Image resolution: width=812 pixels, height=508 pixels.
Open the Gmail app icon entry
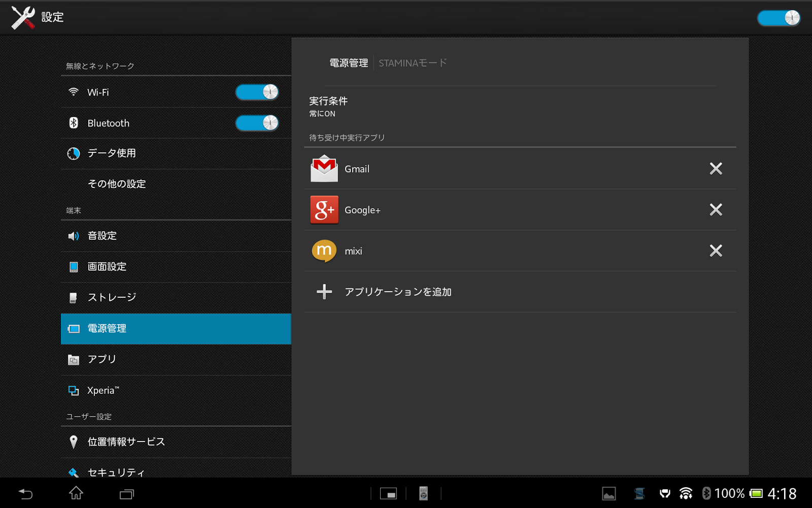[324, 169]
